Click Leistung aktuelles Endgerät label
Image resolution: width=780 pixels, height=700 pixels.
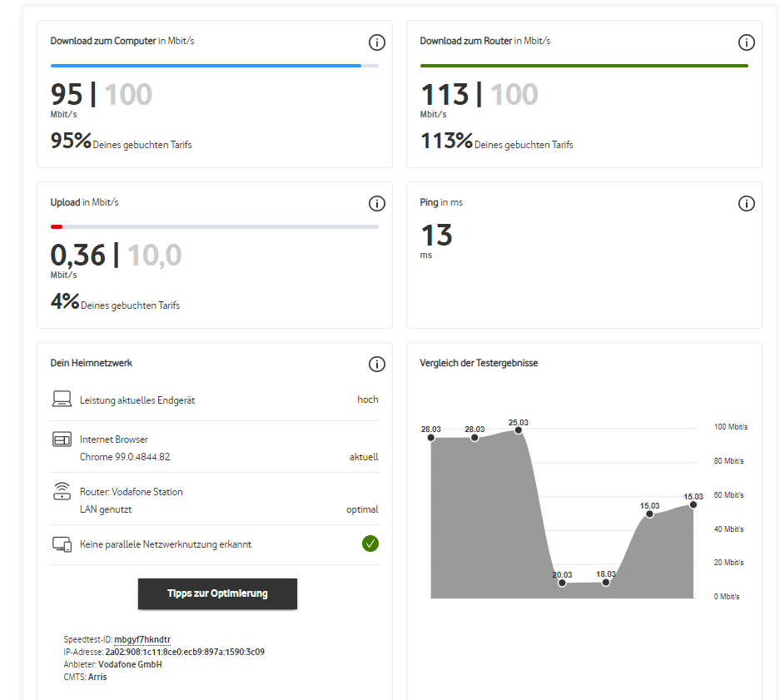tap(137, 400)
